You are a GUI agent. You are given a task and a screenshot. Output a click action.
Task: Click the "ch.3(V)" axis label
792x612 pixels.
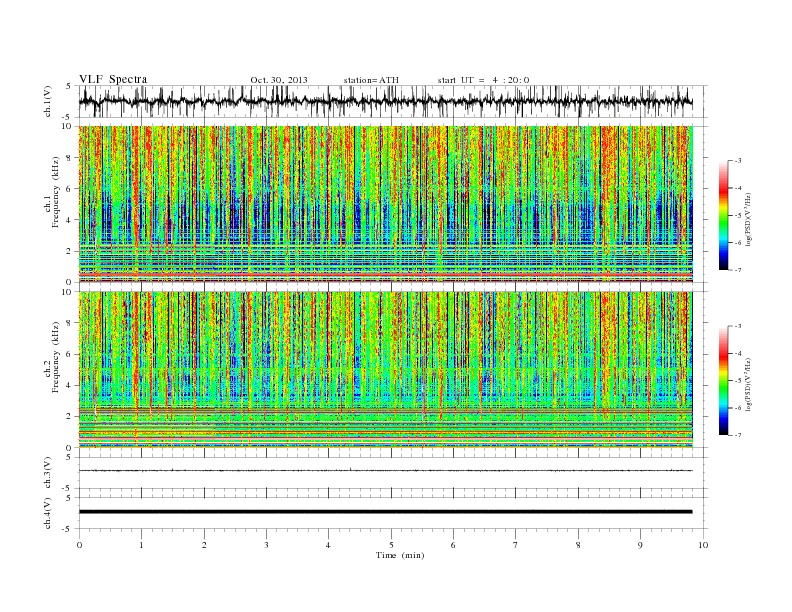click(x=48, y=473)
